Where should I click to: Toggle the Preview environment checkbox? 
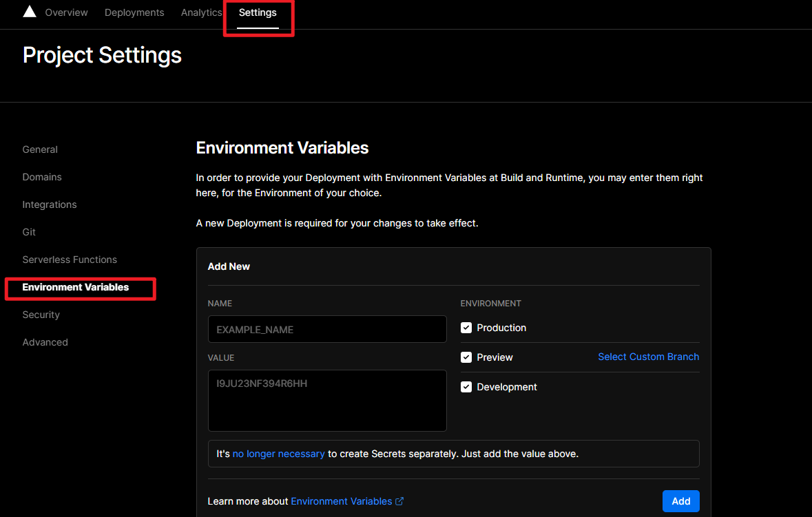click(x=466, y=357)
